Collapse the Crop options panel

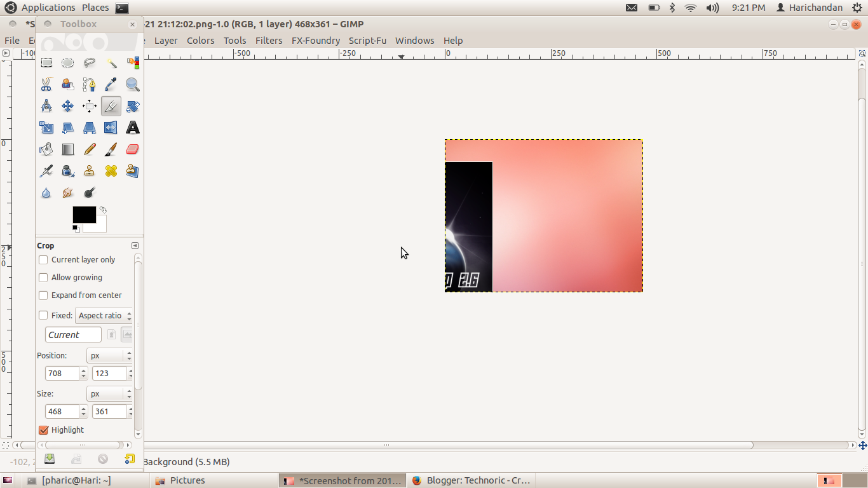[135, 245]
